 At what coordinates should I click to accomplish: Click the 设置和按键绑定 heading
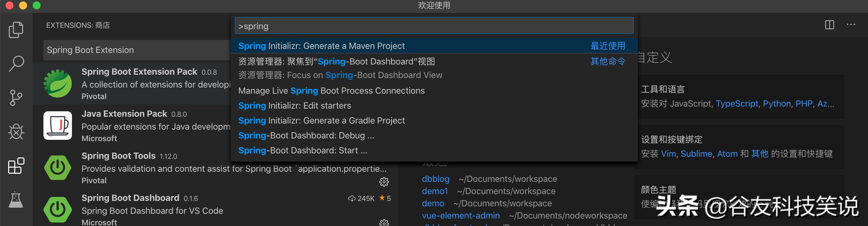tap(672, 139)
